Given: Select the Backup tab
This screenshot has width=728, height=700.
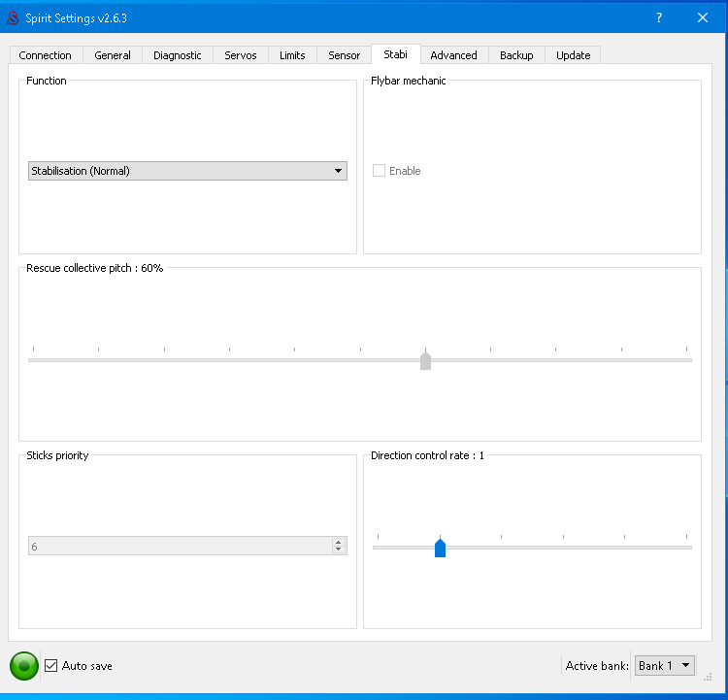Looking at the screenshot, I should click(x=516, y=55).
